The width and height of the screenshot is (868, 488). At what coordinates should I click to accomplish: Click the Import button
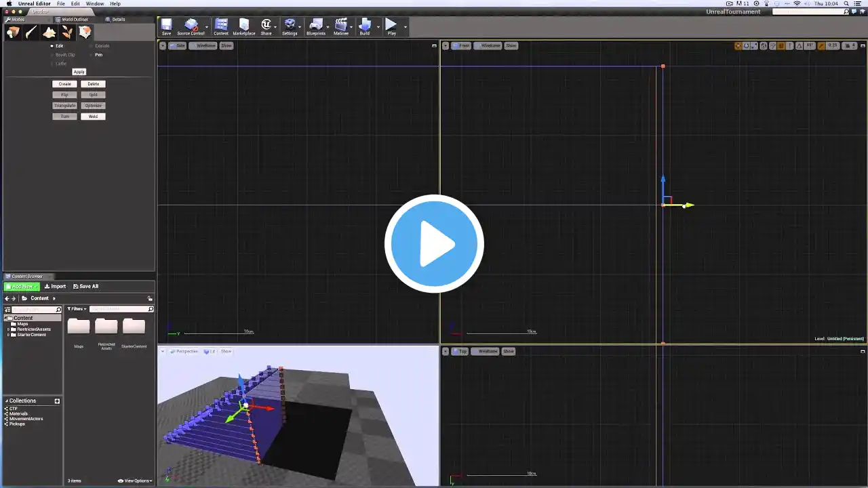point(56,287)
